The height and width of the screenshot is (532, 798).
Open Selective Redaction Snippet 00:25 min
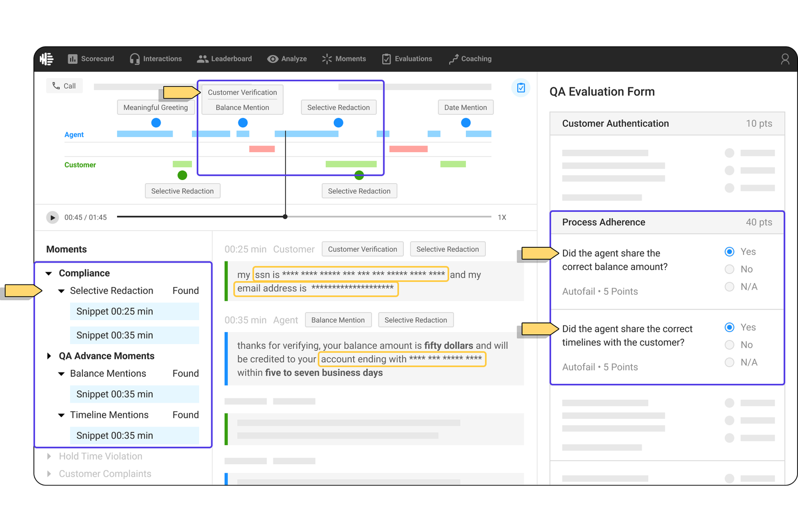pyautogui.click(x=134, y=312)
